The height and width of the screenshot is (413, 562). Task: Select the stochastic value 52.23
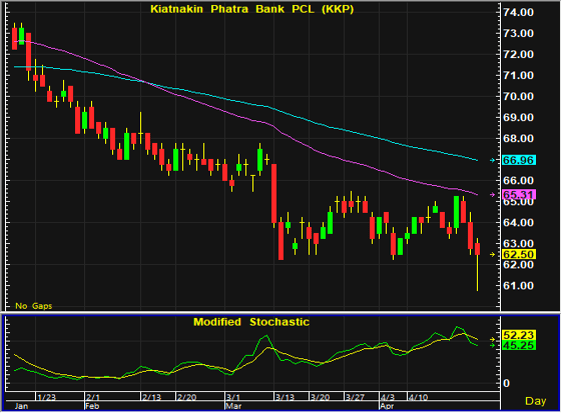(x=519, y=335)
